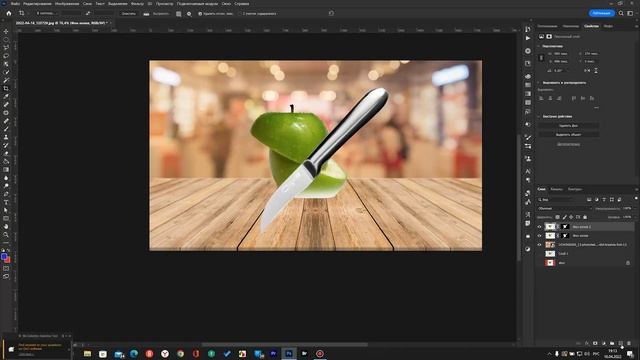The height and width of the screenshot is (360, 640).
Task: Toggle visibility eye of third smart-object layer
Action: (x=539, y=244)
